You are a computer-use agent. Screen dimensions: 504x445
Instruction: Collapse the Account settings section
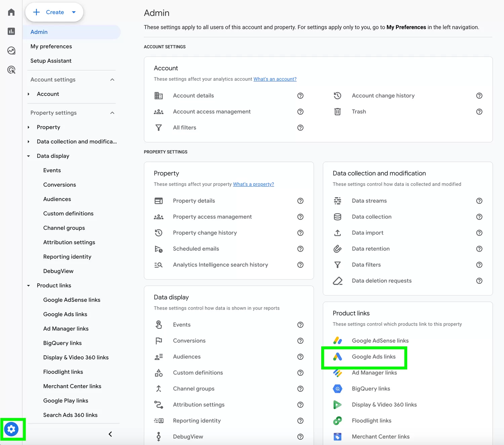pyautogui.click(x=112, y=80)
